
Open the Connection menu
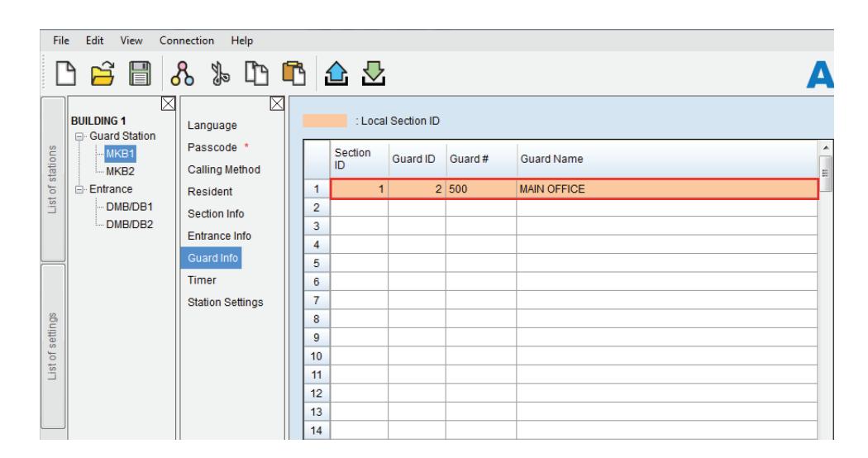(187, 41)
